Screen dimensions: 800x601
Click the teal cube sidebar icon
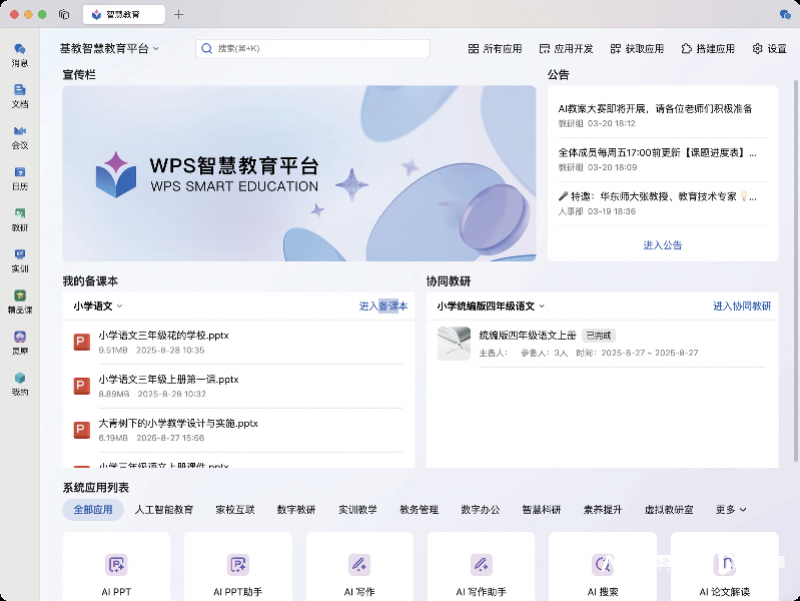click(x=19, y=378)
